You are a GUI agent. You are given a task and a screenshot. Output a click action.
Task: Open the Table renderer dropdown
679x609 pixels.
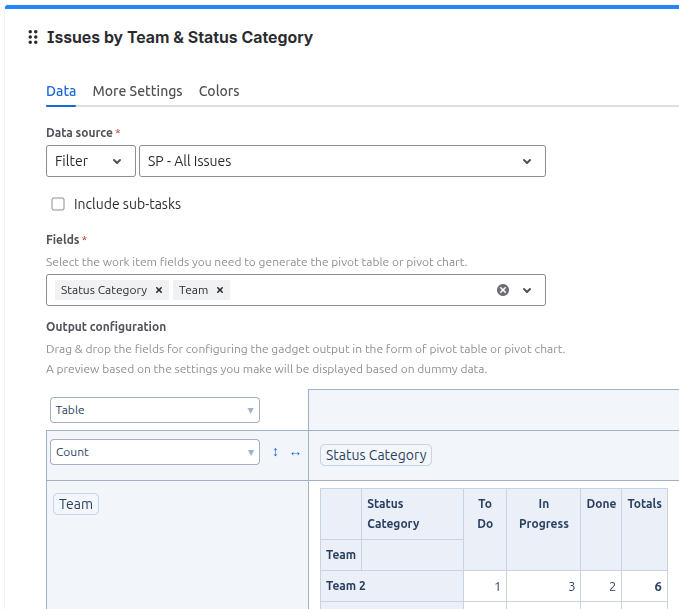pos(155,410)
